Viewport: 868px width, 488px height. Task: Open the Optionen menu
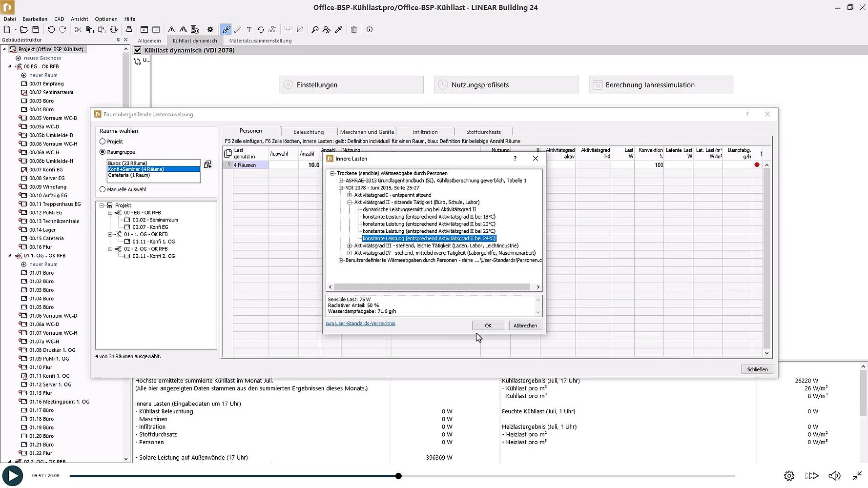click(106, 19)
